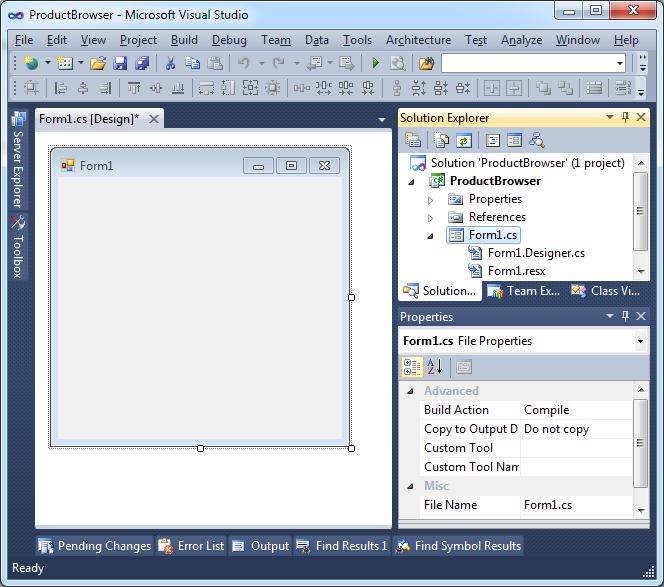Click the Open File folder icon

click(x=98, y=64)
